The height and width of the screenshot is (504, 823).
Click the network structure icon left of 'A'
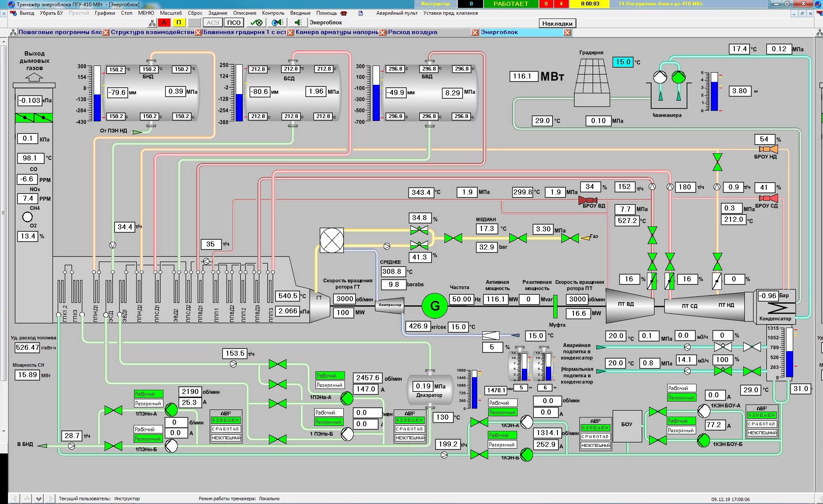coord(152,23)
